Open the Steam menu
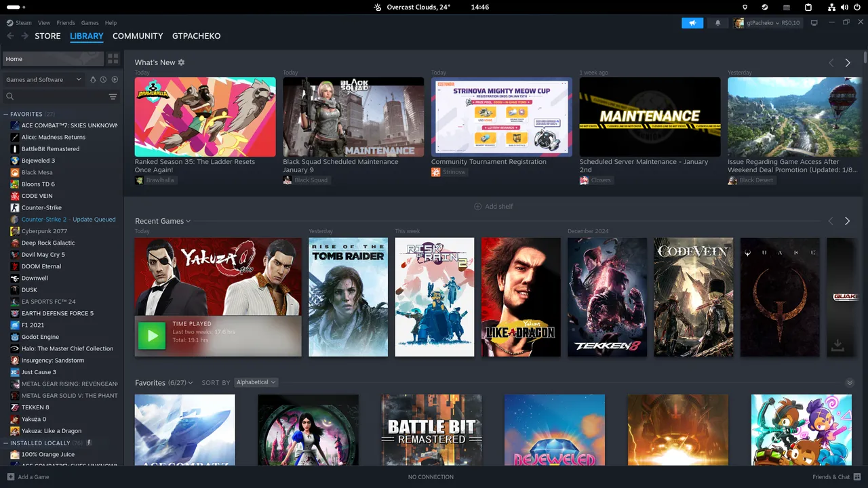 [20, 22]
